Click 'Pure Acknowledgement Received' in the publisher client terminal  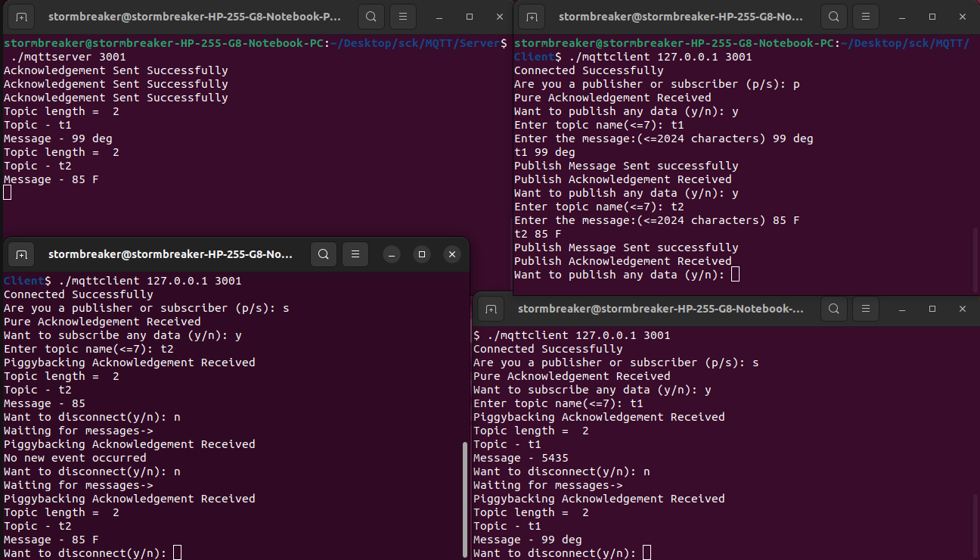click(x=612, y=98)
